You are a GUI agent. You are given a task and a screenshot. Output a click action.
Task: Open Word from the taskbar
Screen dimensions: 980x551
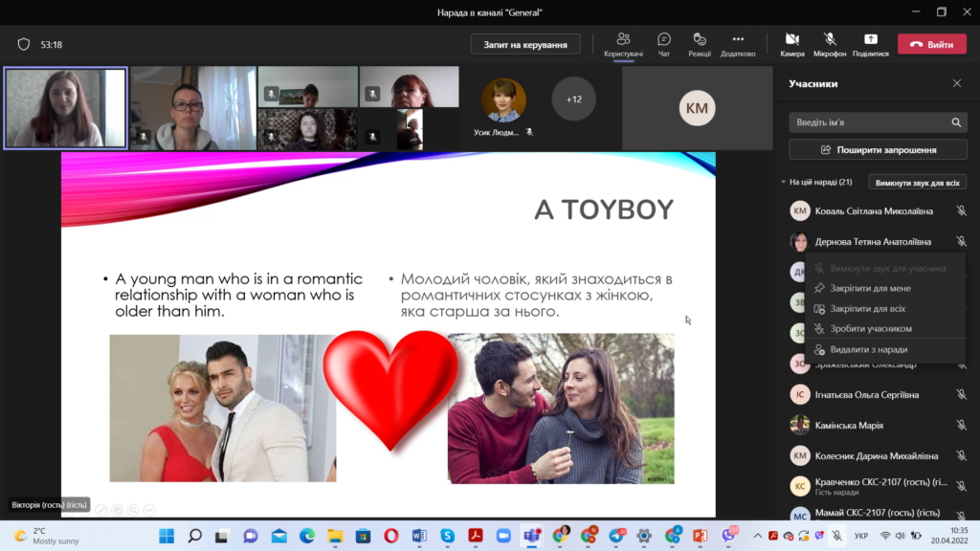pos(419,536)
